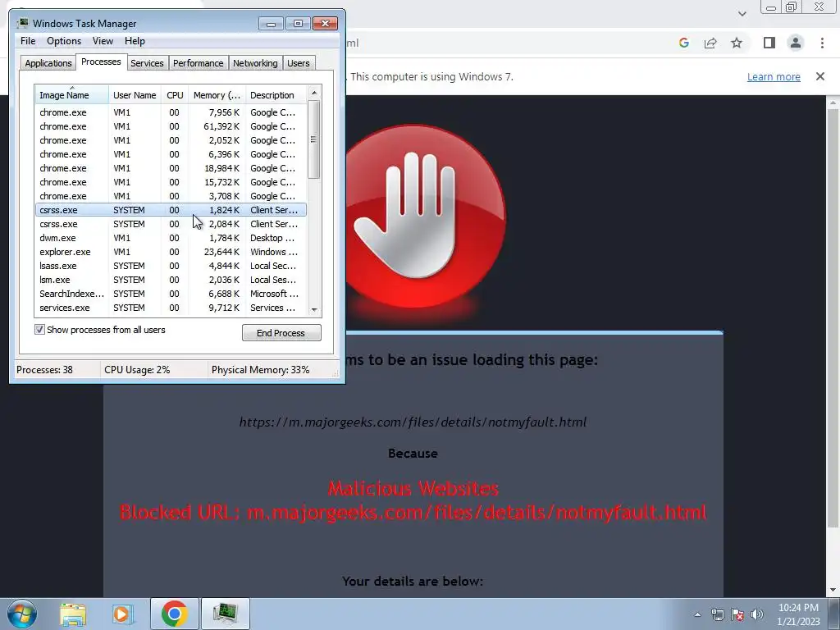840x630 pixels.
Task: Open the Chrome profile avatar
Action: point(796,43)
